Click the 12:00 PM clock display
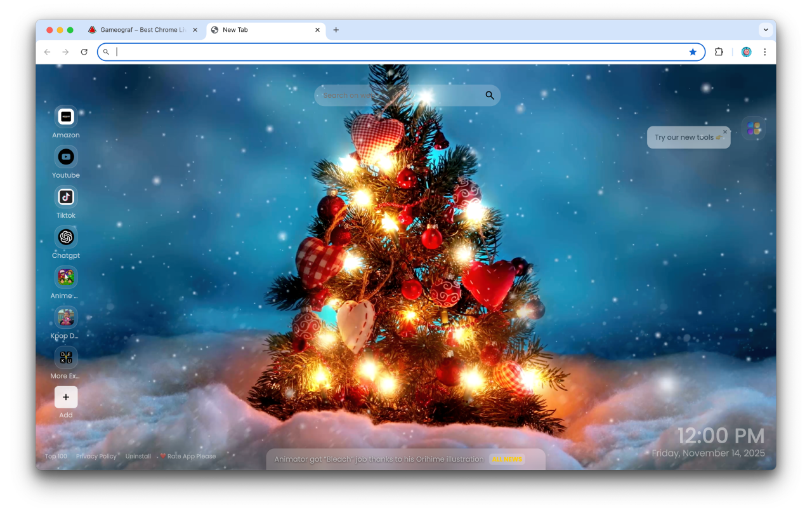The image size is (812, 508). (721, 436)
